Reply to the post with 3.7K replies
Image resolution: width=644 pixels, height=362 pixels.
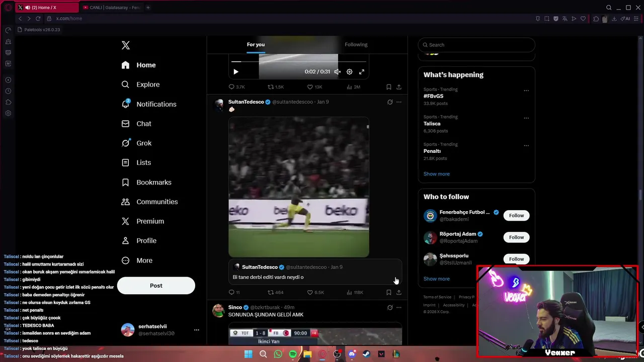[x=236, y=87]
